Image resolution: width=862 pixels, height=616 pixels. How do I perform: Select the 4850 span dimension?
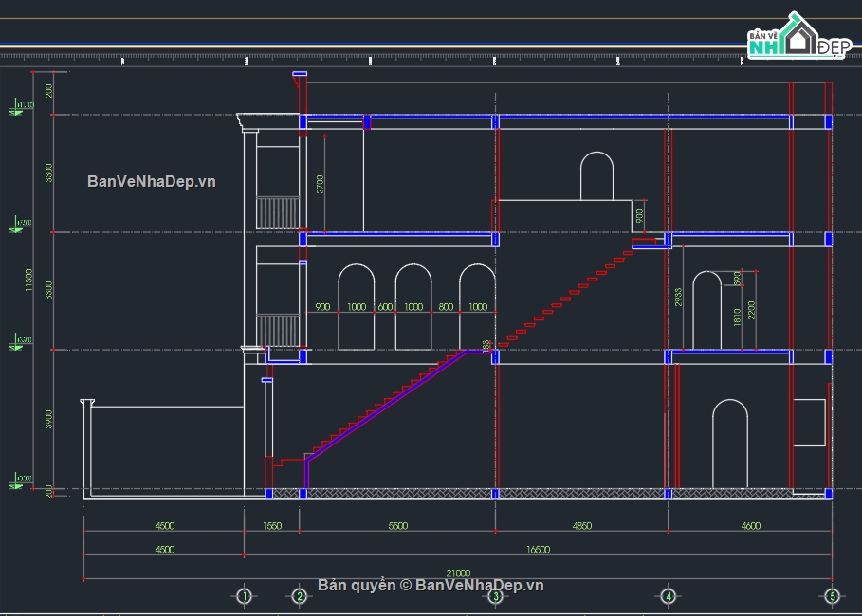click(x=579, y=526)
